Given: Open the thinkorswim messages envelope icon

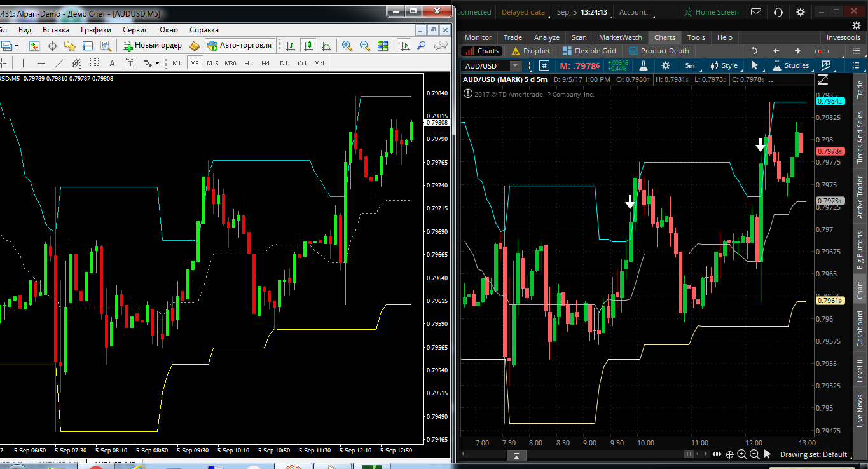Looking at the screenshot, I should (x=756, y=12).
